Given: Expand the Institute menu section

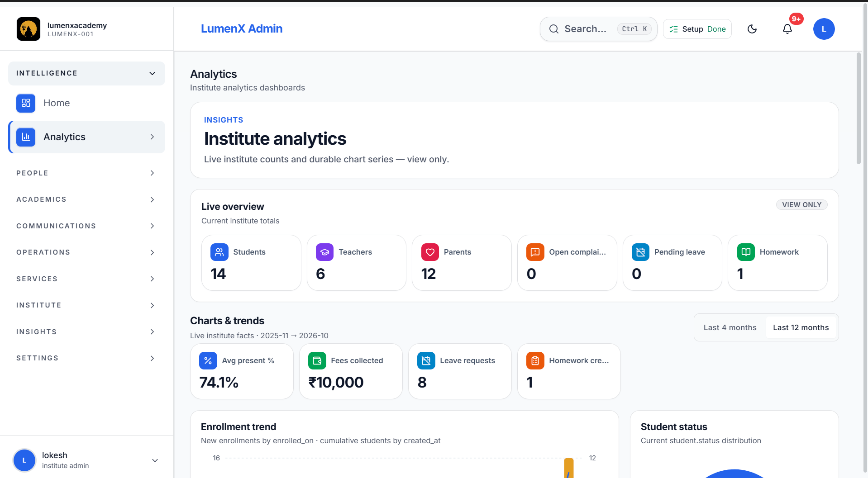Looking at the screenshot, I should click(x=86, y=305).
